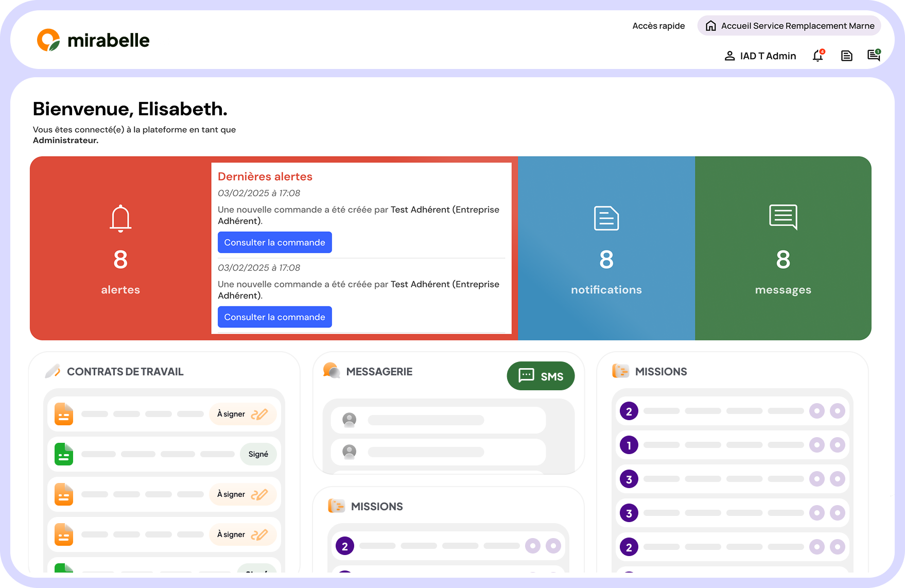Image resolution: width=905 pixels, height=588 pixels.
Task: Click the notifications tile document icon
Action: [606, 218]
